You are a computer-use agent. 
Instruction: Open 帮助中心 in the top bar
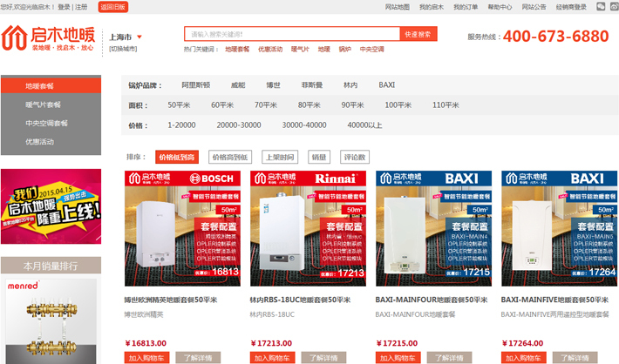click(x=500, y=7)
